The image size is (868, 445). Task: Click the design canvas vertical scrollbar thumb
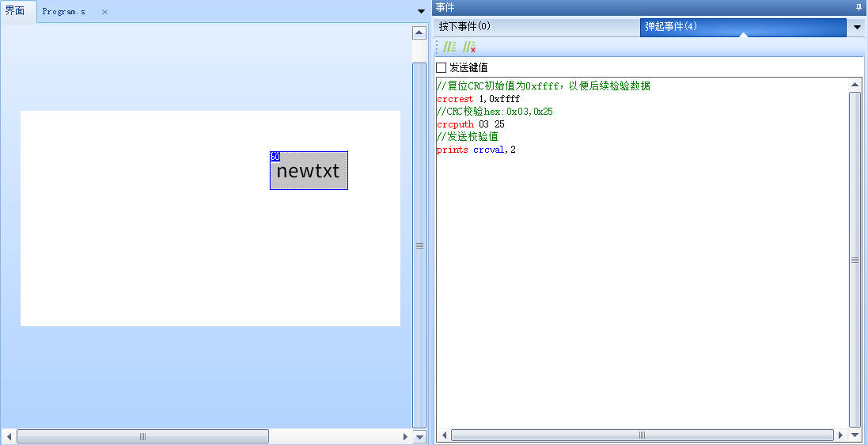(x=419, y=245)
